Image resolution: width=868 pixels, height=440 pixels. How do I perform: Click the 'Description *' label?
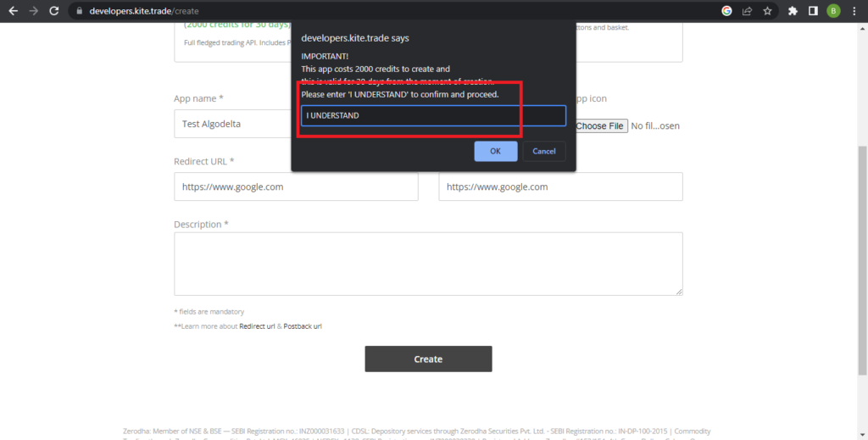point(201,225)
